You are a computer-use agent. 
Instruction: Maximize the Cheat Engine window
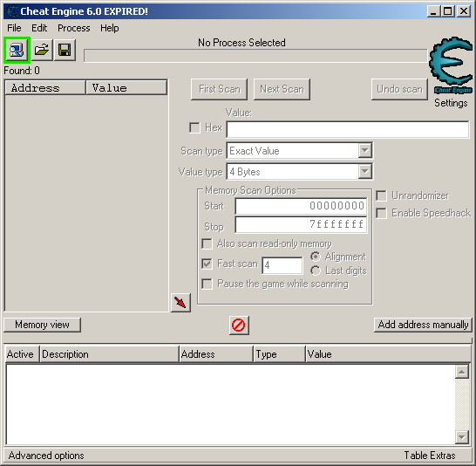pyautogui.click(x=448, y=11)
